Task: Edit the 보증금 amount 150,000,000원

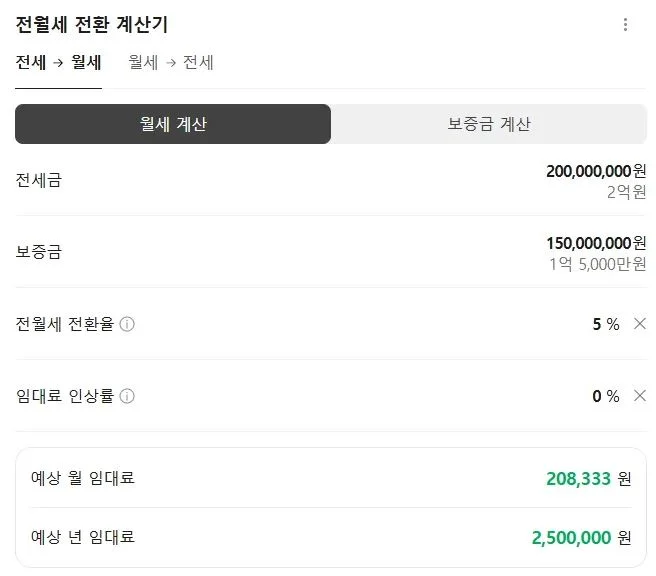Action: coord(589,243)
